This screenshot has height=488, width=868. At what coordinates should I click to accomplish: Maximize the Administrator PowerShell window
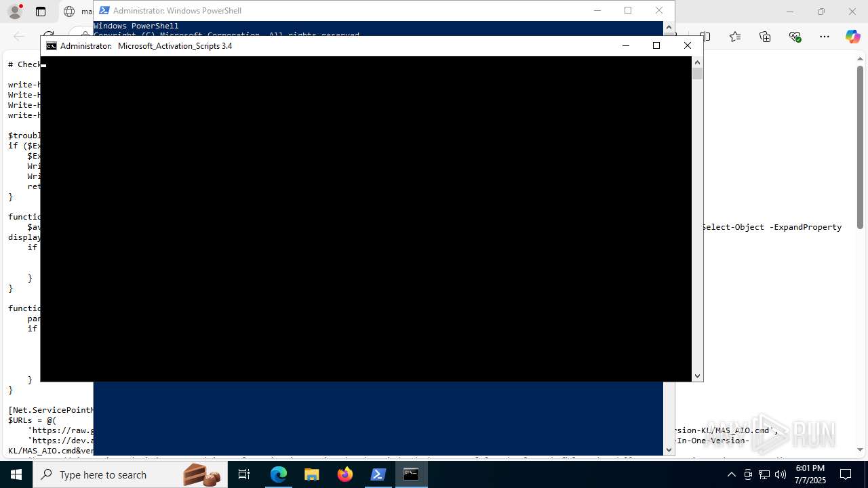point(628,10)
